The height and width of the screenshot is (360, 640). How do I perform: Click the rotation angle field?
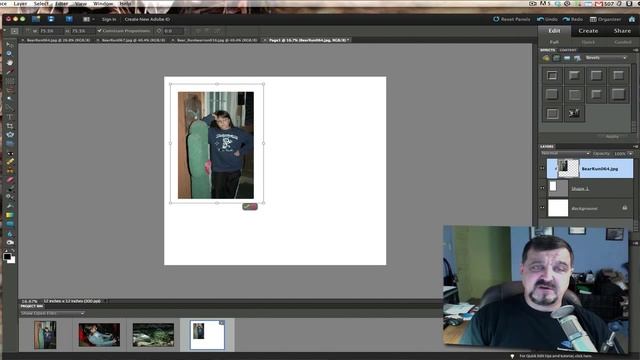[x=173, y=31]
